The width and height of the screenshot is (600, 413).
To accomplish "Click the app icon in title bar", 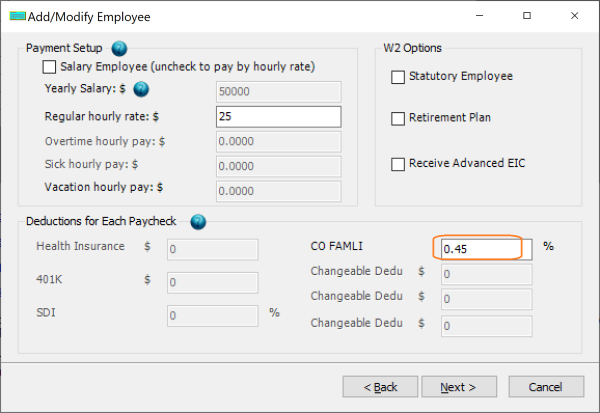I will pyautogui.click(x=17, y=16).
